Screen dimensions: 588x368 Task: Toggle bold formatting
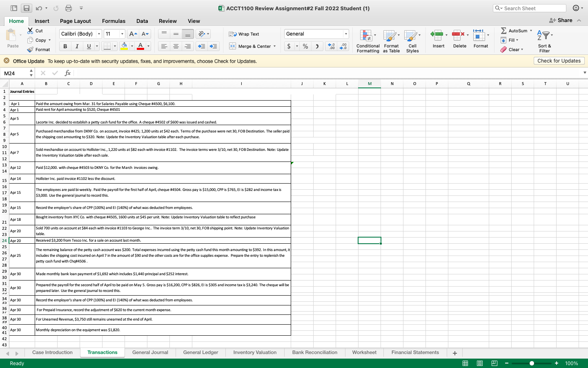[65, 46]
